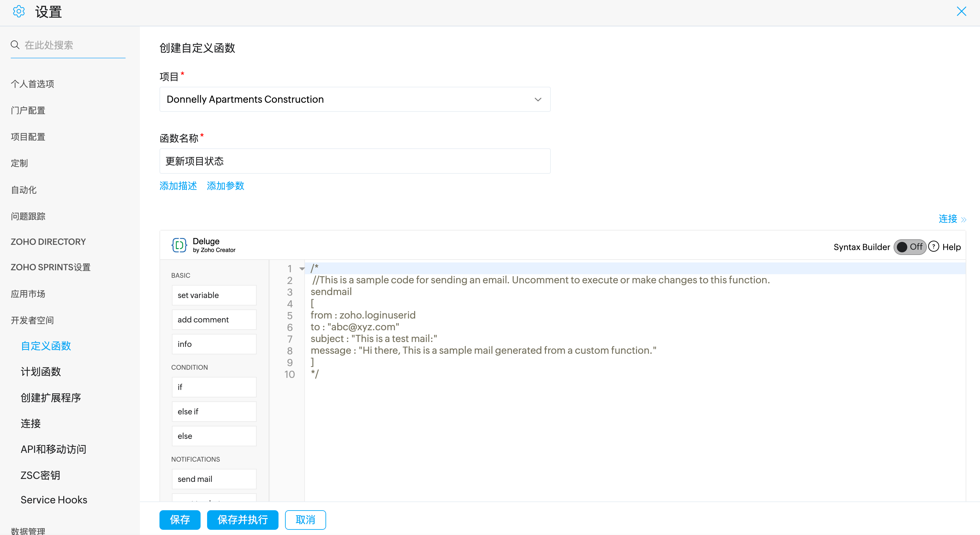Screen dimensions: 980x535
Task: Insert the send mail snippet
Action: coord(214,479)
